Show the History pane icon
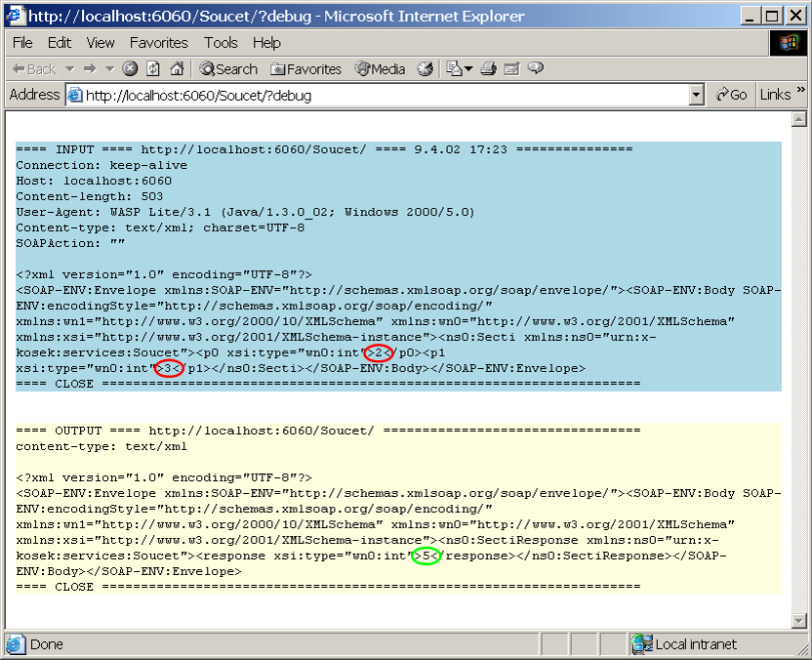 click(x=426, y=69)
